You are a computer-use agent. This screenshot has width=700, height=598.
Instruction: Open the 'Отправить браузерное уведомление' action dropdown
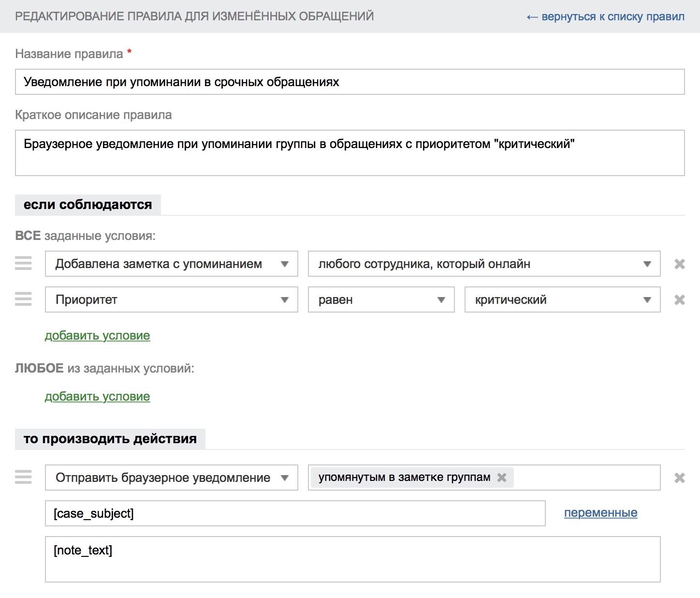point(172,478)
